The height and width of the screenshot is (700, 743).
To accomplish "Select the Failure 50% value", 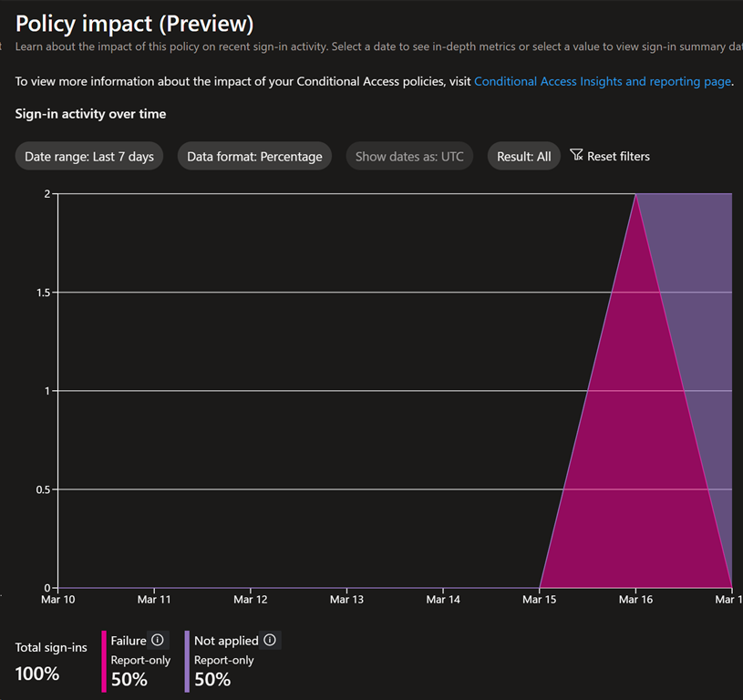I will [x=129, y=679].
